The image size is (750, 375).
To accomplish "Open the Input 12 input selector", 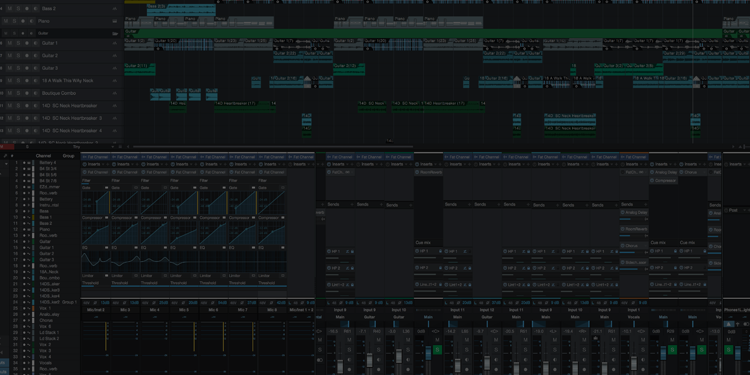I will [487, 310].
